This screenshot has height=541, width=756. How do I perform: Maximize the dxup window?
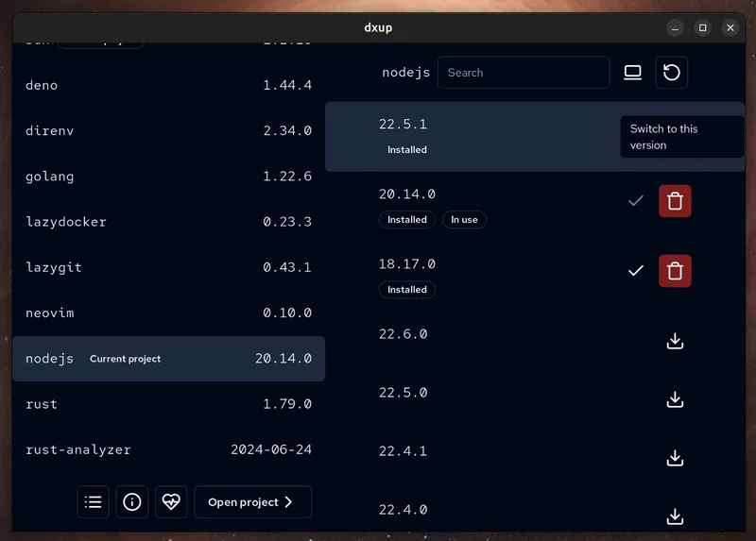(702, 28)
